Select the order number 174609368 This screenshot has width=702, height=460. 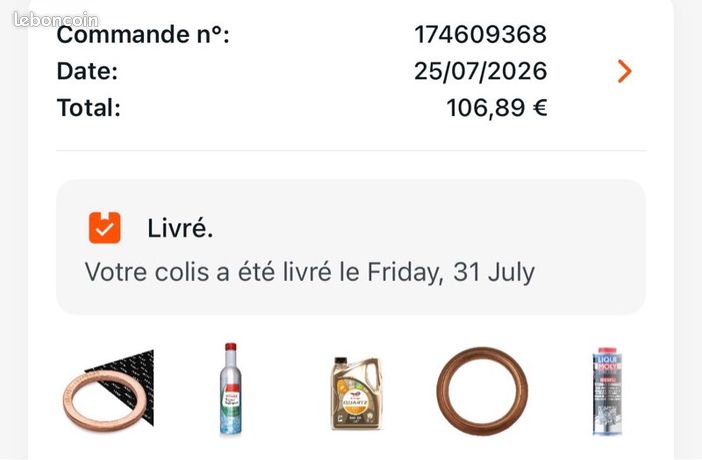tap(480, 34)
